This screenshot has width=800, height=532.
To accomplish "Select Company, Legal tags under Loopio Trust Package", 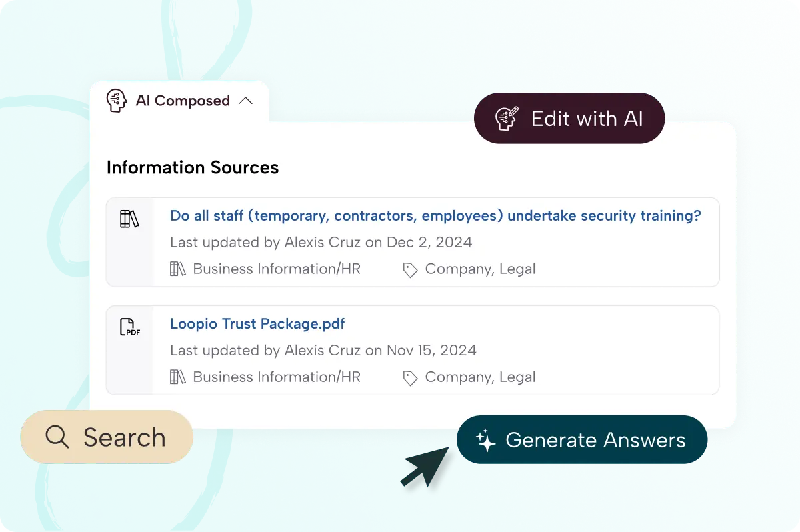I will (480, 377).
